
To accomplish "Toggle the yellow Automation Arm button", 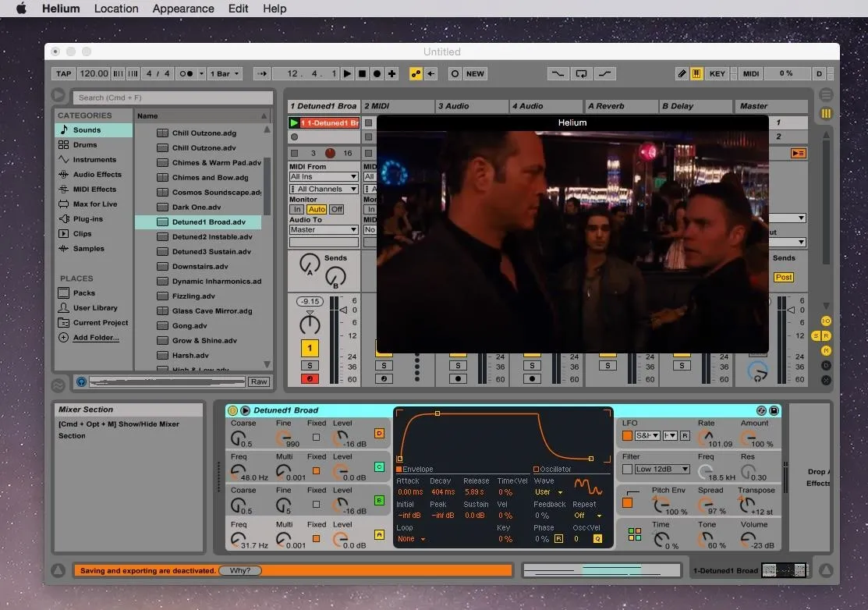I will click(415, 73).
